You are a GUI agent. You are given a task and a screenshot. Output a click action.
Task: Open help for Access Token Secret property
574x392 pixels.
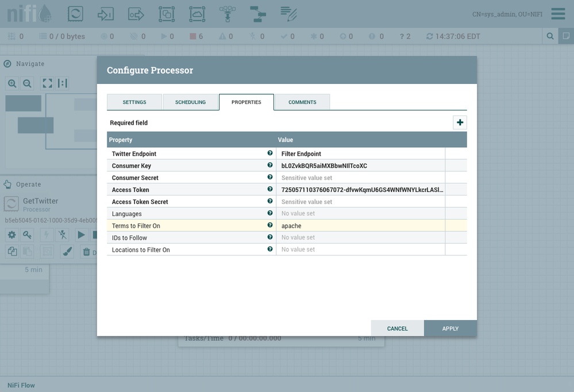pos(270,201)
